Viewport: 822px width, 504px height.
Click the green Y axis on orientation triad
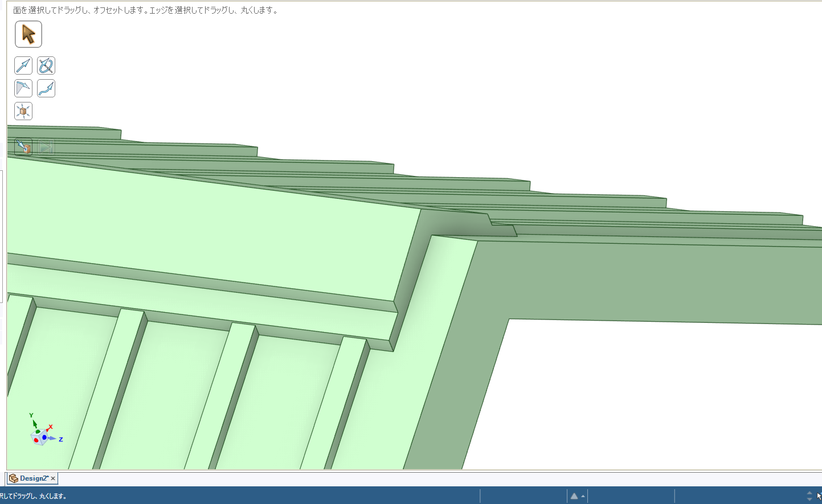(34, 423)
